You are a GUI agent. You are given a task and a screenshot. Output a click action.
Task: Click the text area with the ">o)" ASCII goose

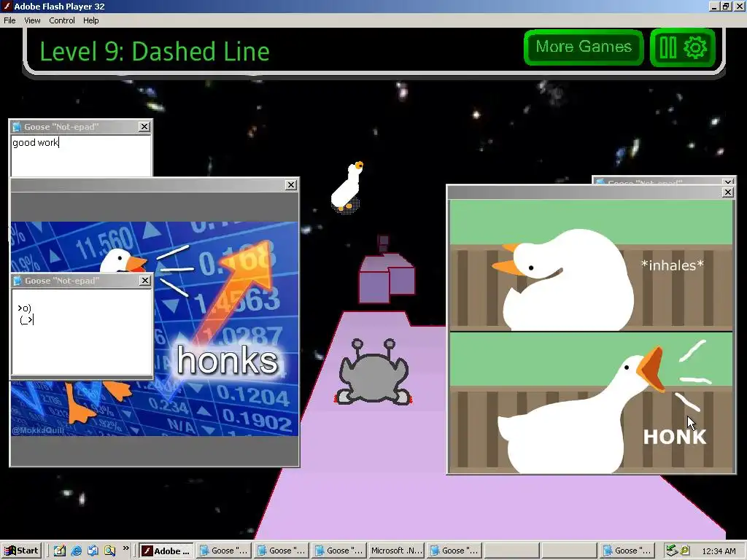(82, 332)
